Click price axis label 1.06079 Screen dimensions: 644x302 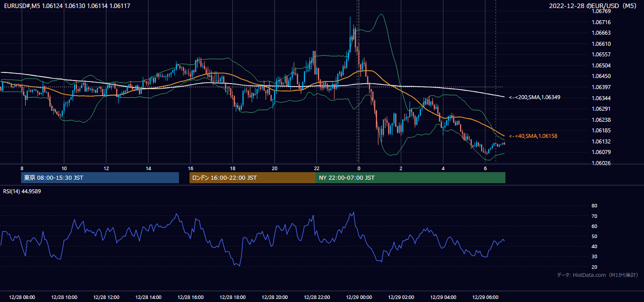click(x=602, y=152)
